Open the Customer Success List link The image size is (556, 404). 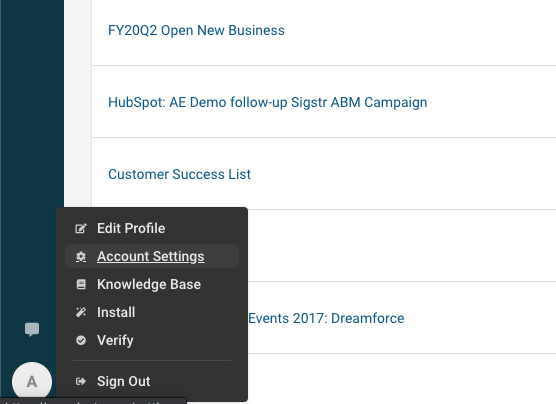click(x=179, y=175)
